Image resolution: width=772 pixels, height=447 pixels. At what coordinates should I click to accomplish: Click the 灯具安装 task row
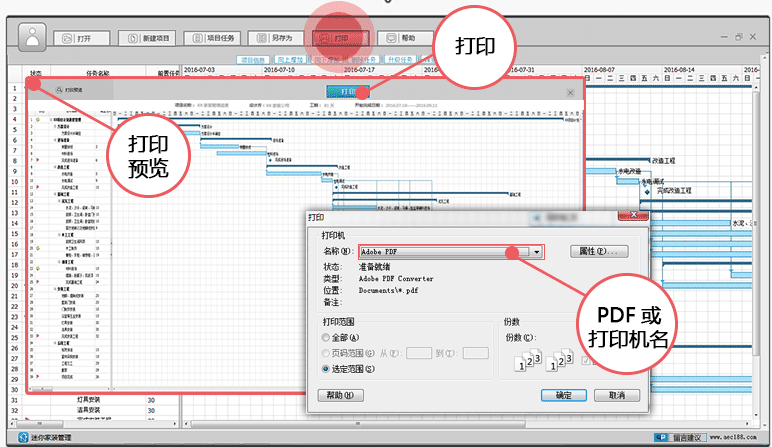(89, 400)
